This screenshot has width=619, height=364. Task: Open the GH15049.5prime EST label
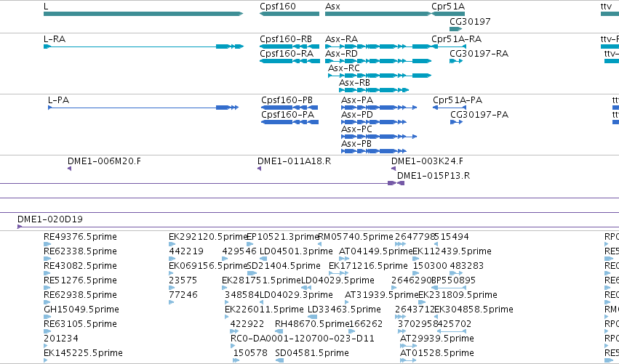tap(81, 310)
